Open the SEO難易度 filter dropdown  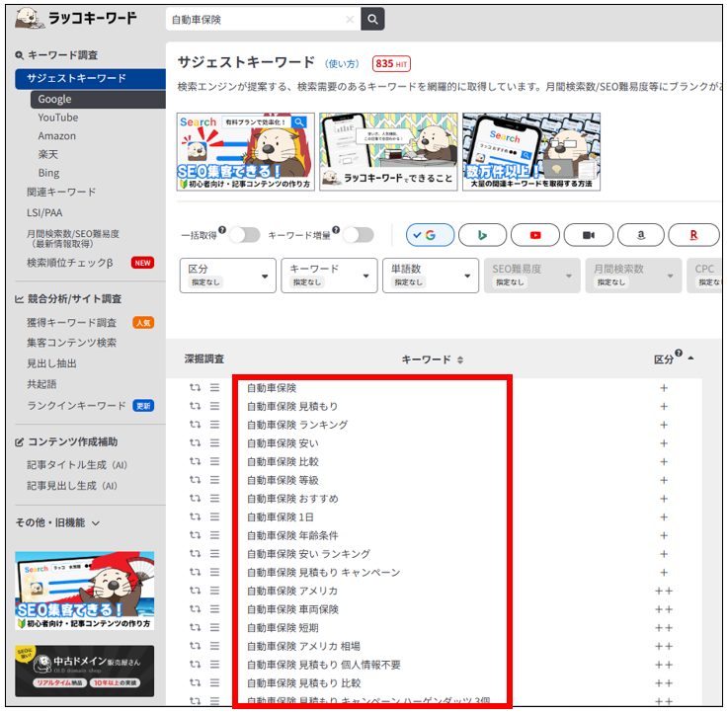click(x=532, y=276)
